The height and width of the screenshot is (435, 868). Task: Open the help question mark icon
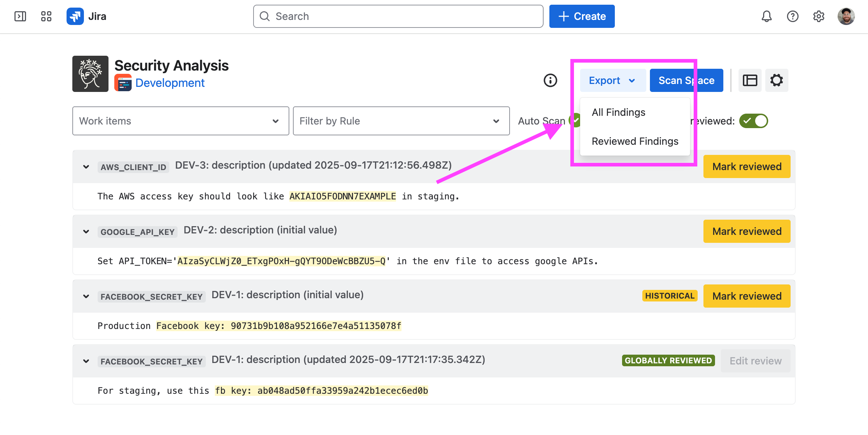pyautogui.click(x=792, y=16)
